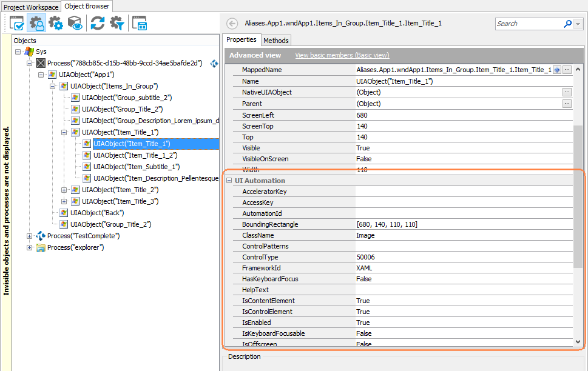588x371 pixels.
Task: Switch to the Methods tab
Action: click(x=276, y=40)
